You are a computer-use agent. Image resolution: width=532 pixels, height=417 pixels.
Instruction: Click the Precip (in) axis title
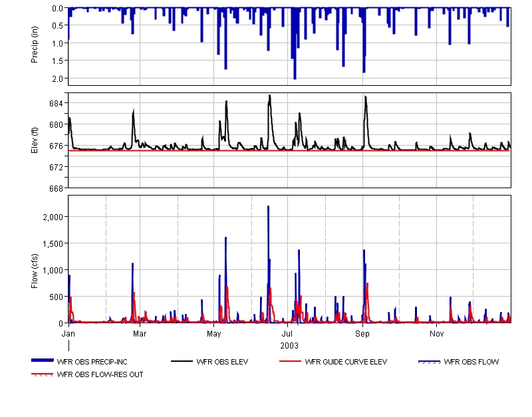[x=35, y=45]
